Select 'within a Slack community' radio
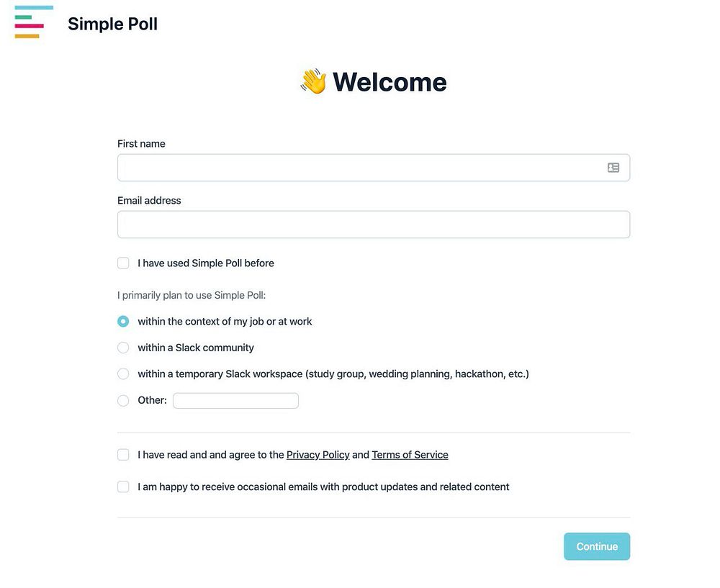Screen dimensions: 720x588 (x=123, y=348)
